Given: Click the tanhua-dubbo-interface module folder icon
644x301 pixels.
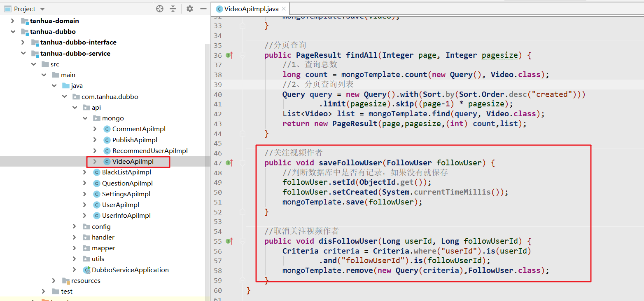Looking at the screenshot, I should click(x=35, y=42).
